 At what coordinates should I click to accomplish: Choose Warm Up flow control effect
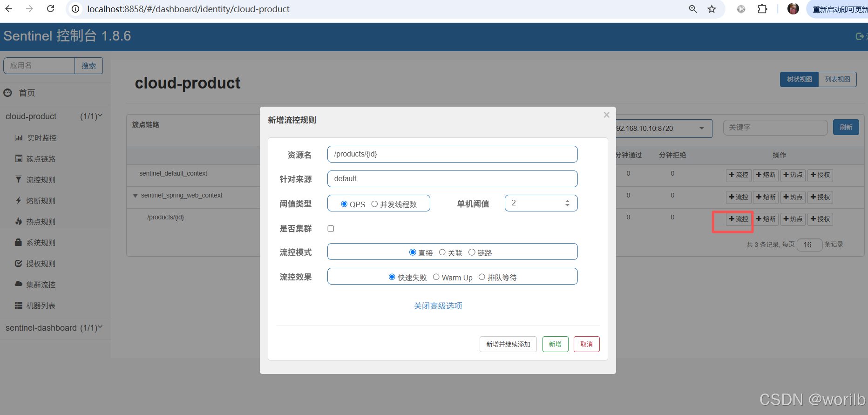436,277
